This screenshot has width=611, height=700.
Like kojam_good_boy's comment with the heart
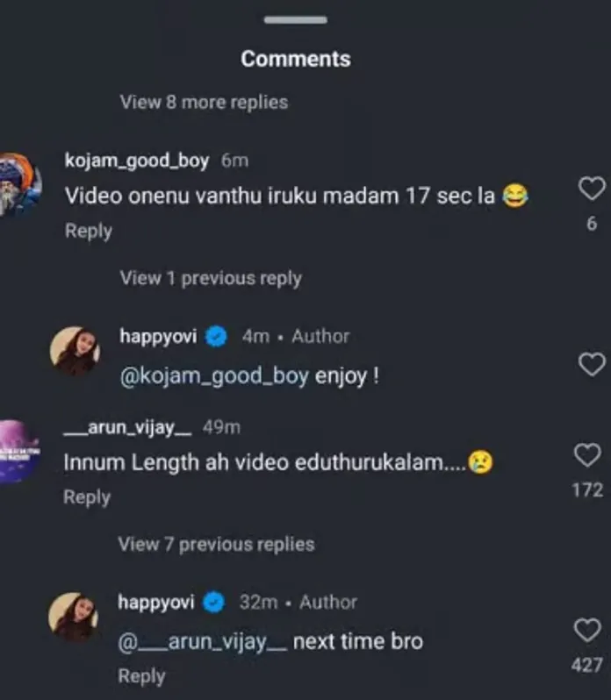(593, 188)
